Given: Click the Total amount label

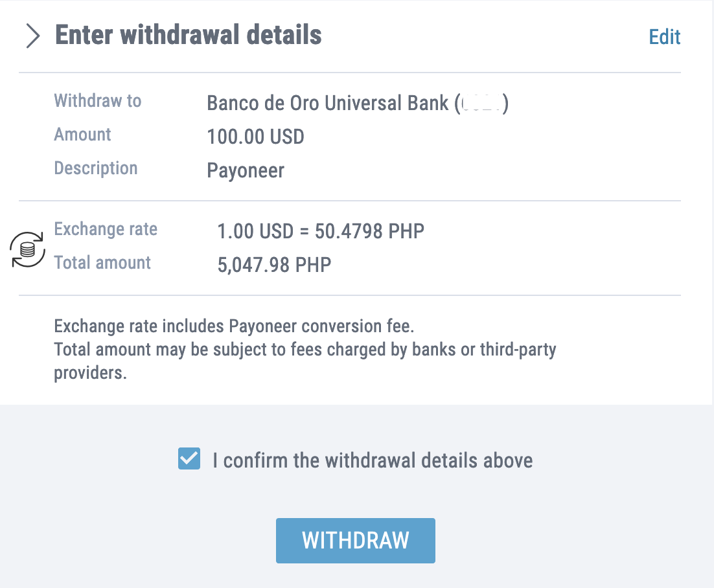Looking at the screenshot, I should [x=102, y=263].
